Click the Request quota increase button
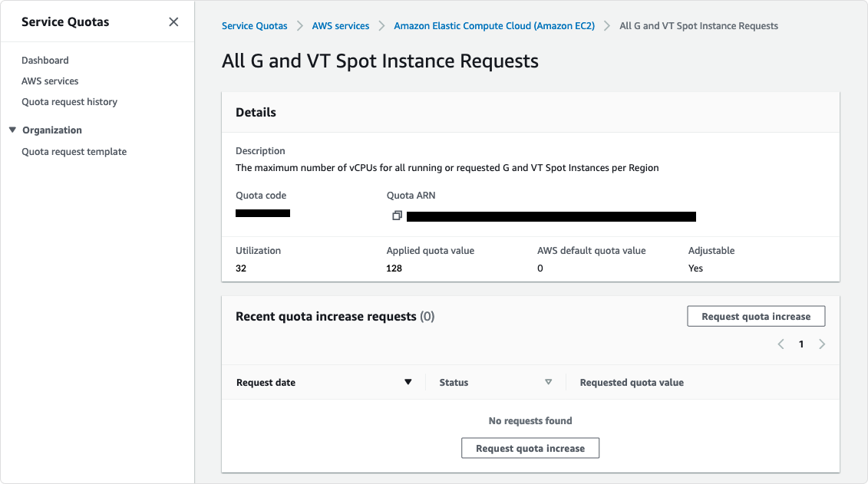Screen dimensions: 868x484 [x=756, y=315]
